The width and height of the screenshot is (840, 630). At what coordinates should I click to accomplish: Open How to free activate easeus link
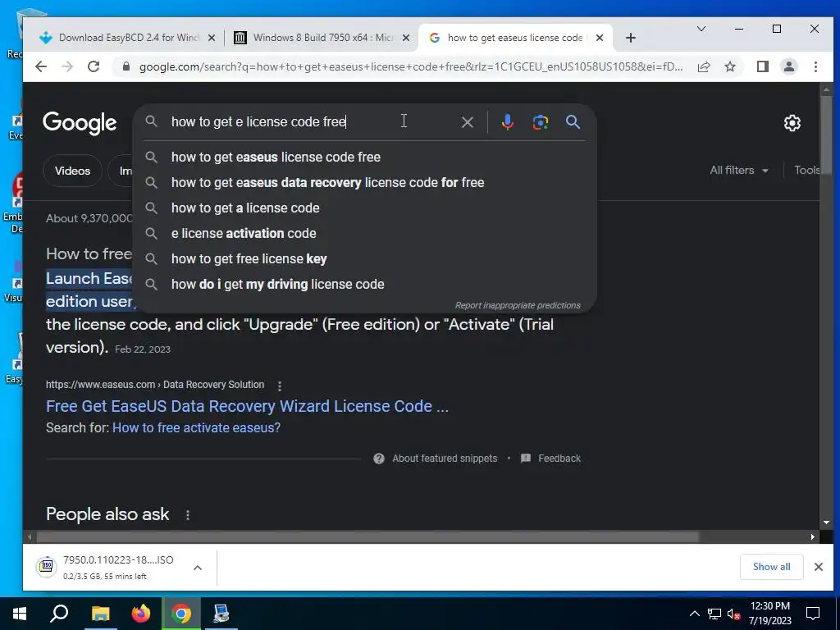(196, 428)
